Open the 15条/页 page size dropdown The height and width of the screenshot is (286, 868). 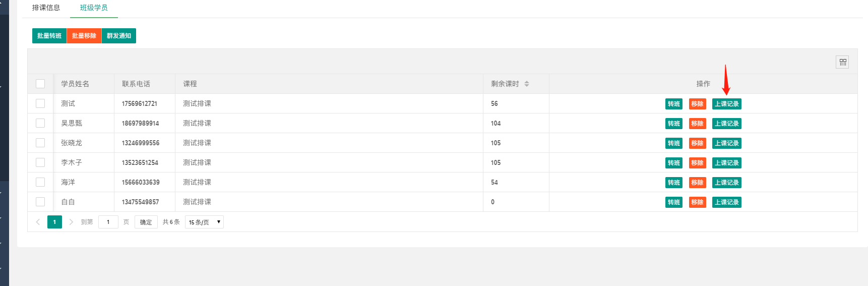tap(204, 222)
